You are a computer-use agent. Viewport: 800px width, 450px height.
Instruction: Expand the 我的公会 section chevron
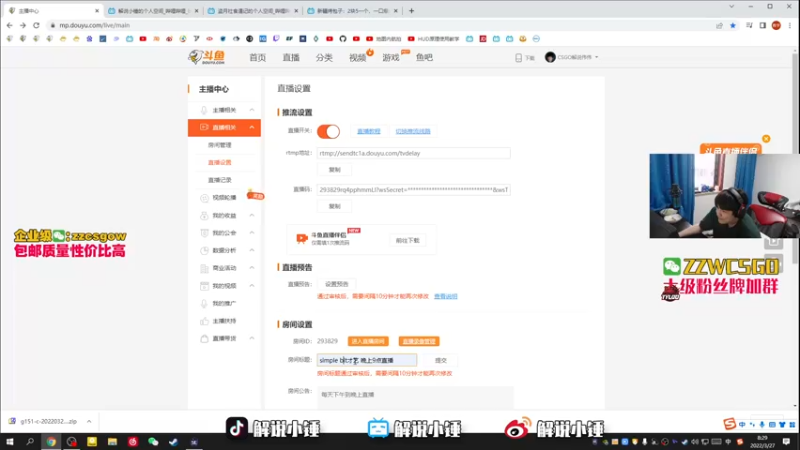click(252, 233)
